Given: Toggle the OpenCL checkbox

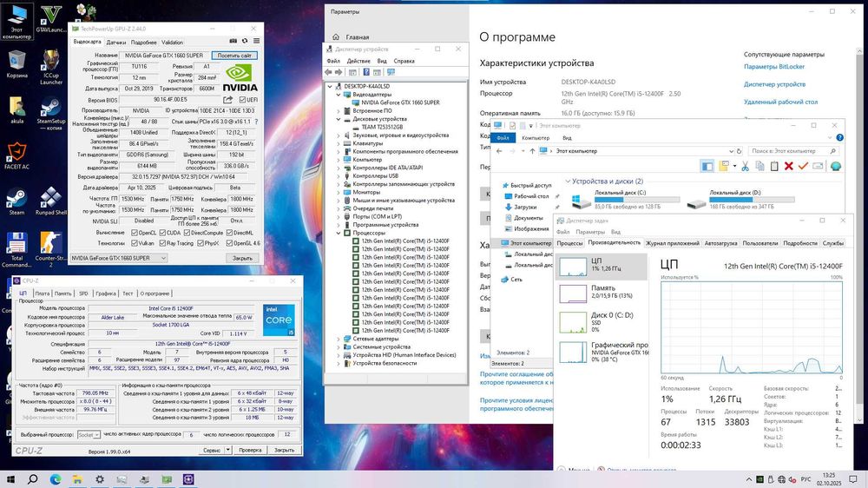Looking at the screenshot, I should (134, 234).
